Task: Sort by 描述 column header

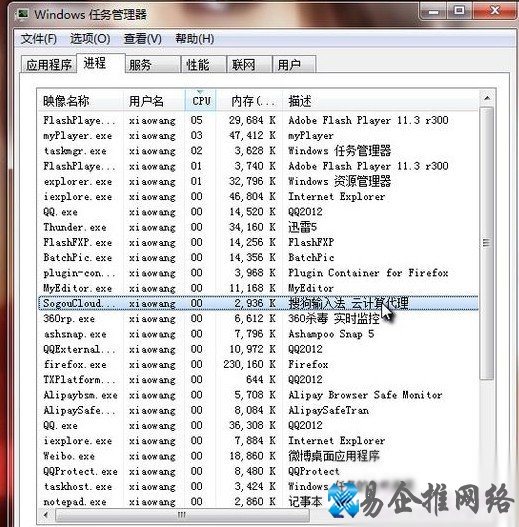Action: pyautogui.click(x=380, y=101)
